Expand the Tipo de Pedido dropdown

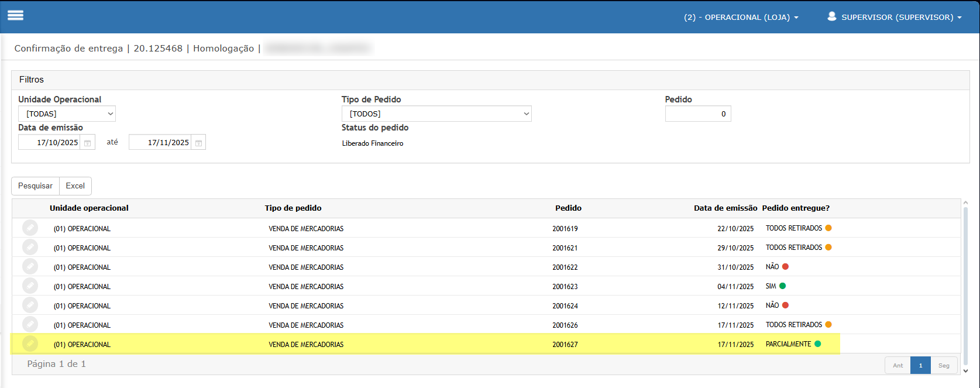pos(436,114)
